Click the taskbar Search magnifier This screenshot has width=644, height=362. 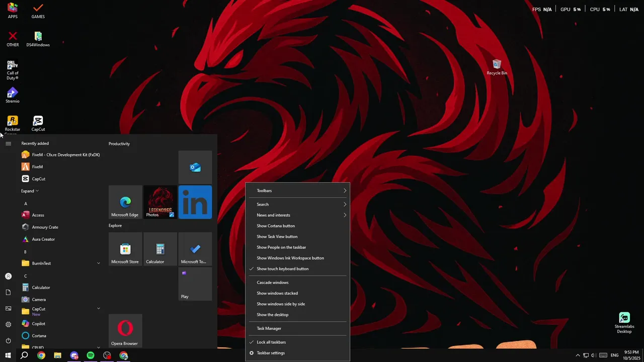tap(24, 355)
